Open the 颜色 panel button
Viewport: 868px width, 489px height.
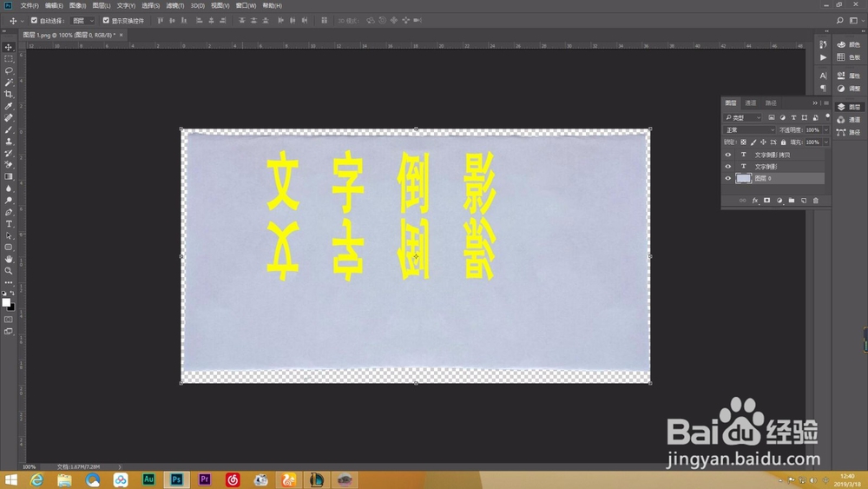coord(849,44)
